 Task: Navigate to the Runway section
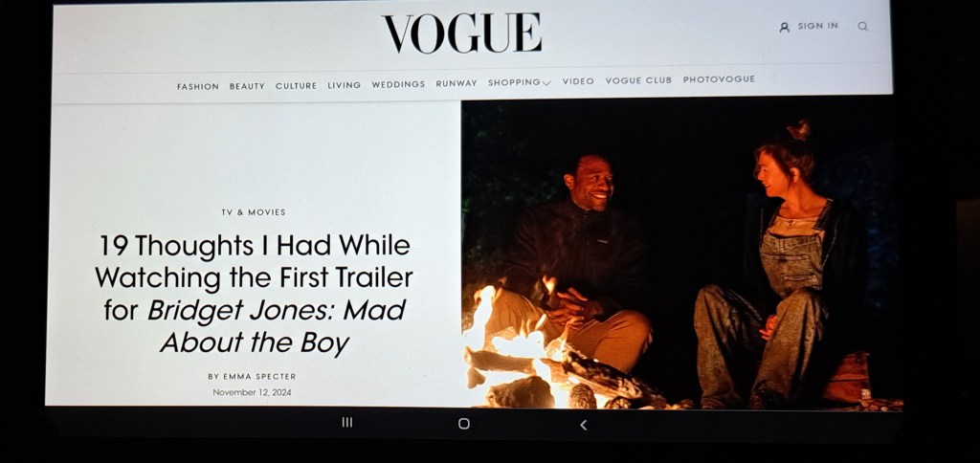pos(457,83)
